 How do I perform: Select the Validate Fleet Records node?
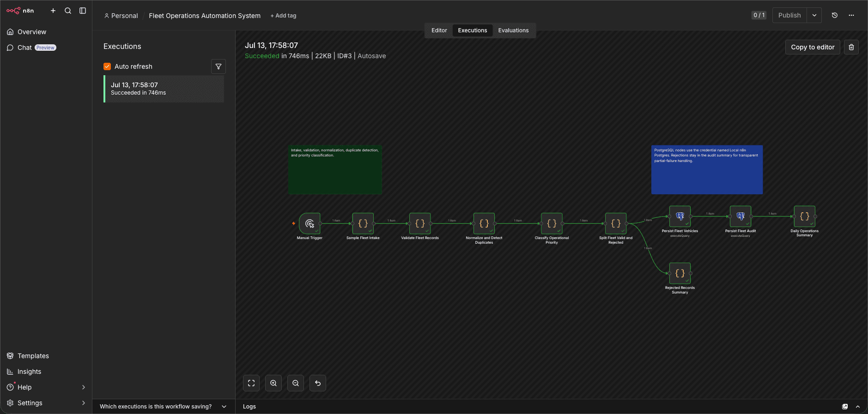(x=420, y=223)
